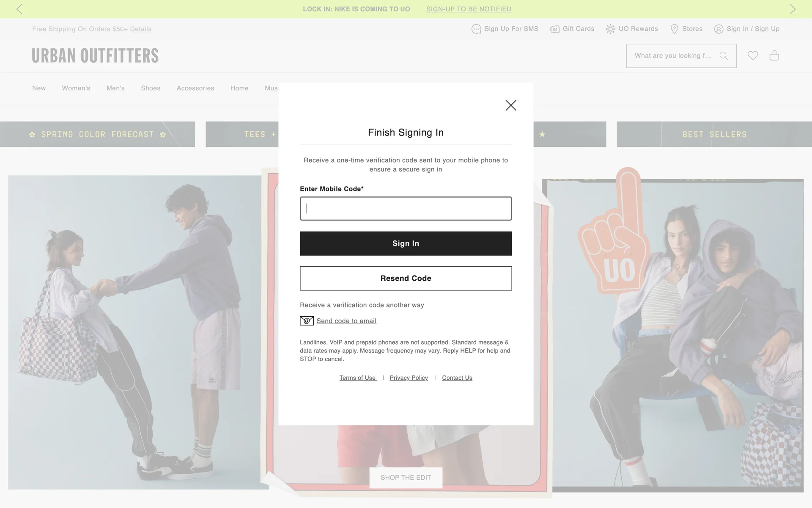This screenshot has height=508, width=812.
Task: Click the Stores location pin icon
Action: coord(674,29)
